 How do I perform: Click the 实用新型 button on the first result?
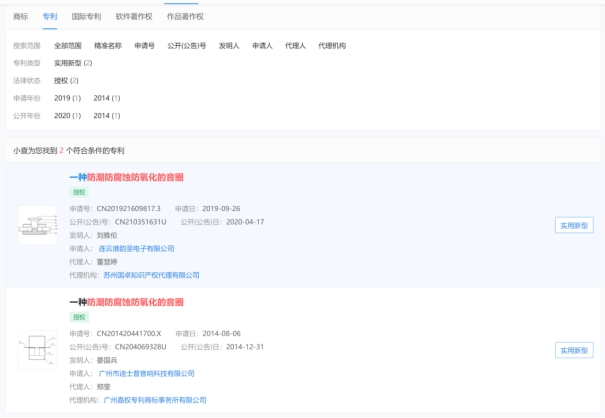click(574, 226)
